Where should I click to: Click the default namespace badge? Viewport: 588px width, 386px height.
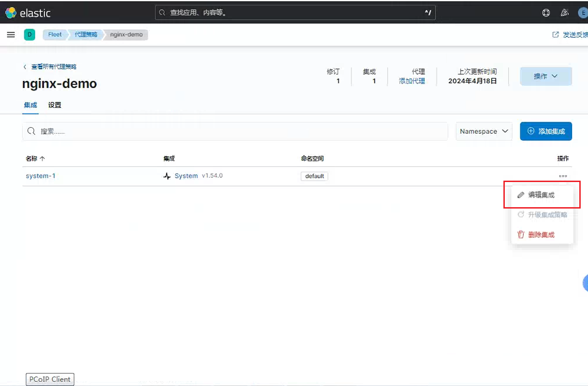pos(315,176)
